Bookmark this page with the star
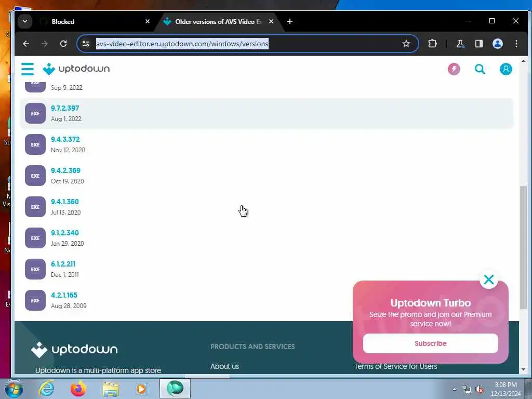 406,44
